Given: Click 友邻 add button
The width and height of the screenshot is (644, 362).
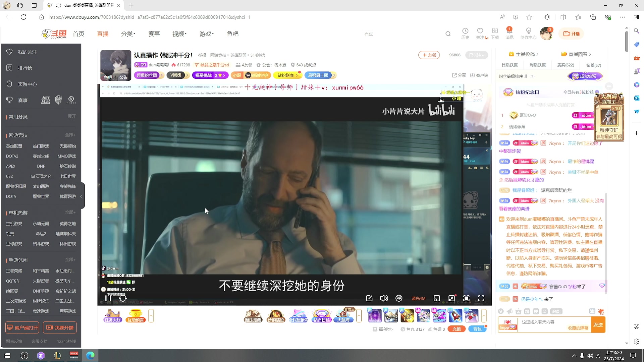Looking at the screenshot, I should pos(429,55).
